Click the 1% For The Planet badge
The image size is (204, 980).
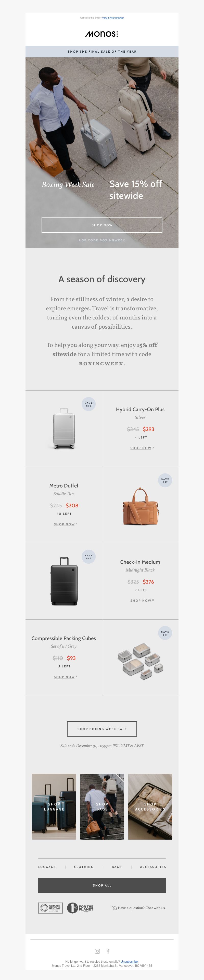click(81, 908)
